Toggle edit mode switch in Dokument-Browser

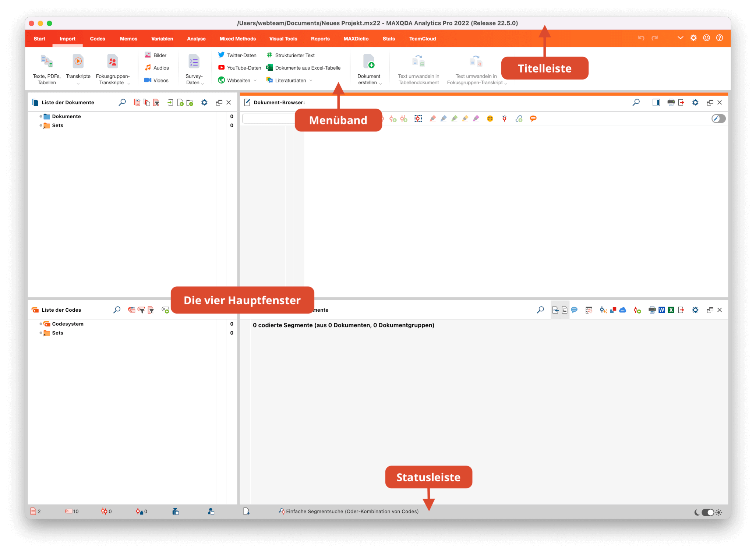tap(718, 118)
